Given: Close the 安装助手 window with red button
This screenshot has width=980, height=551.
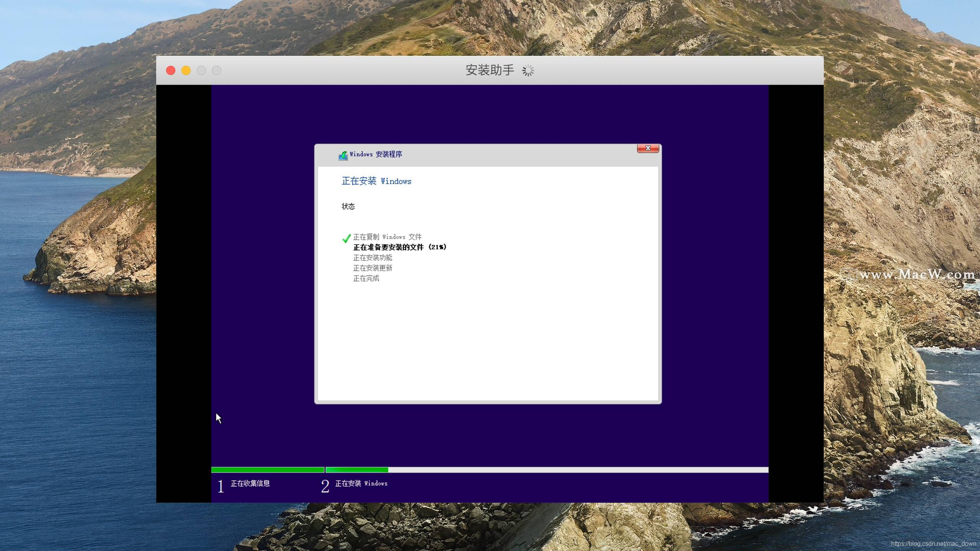Looking at the screenshot, I should coord(171,70).
